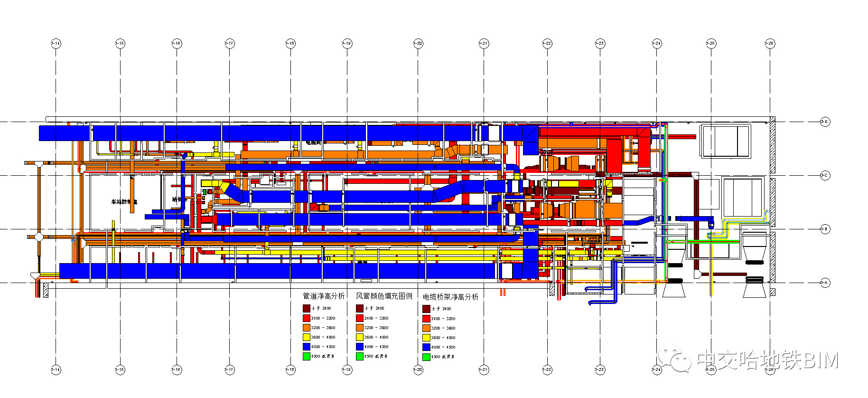Select '4000 - 4500' label under 电缆桥架净高分析

pos(443,347)
